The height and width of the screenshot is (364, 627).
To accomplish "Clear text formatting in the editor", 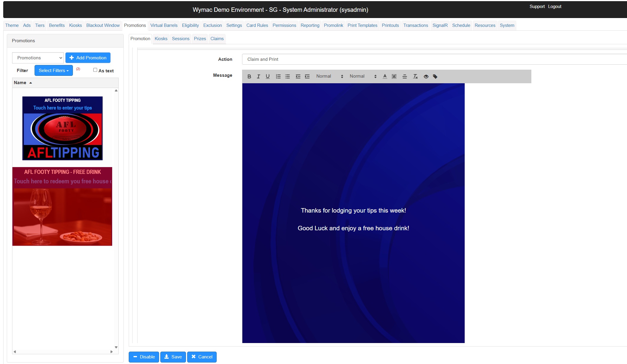I will (x=415, y=76).
